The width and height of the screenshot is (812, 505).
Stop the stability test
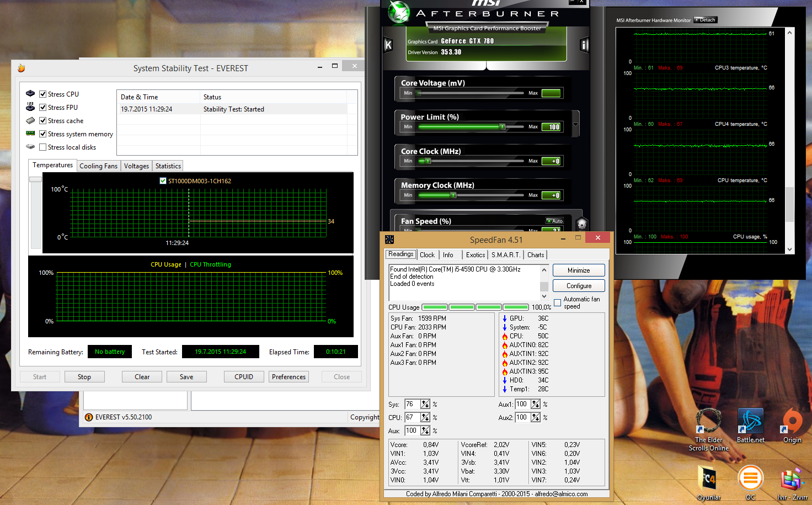tap(84, 377)
